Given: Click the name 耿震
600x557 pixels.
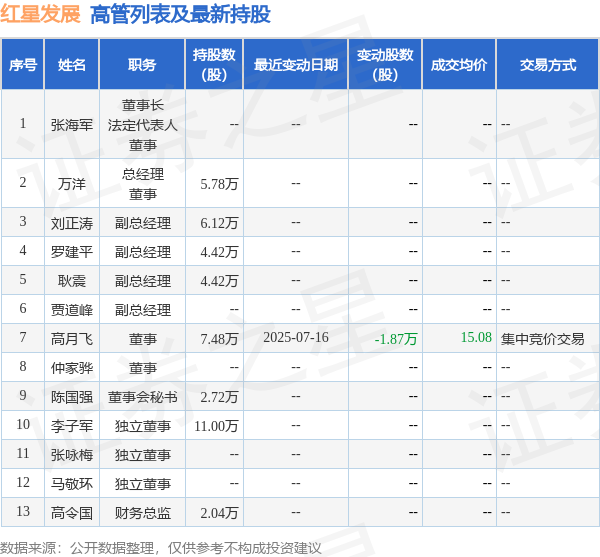Looking at the screenshot, I should [x=72, y=281].
